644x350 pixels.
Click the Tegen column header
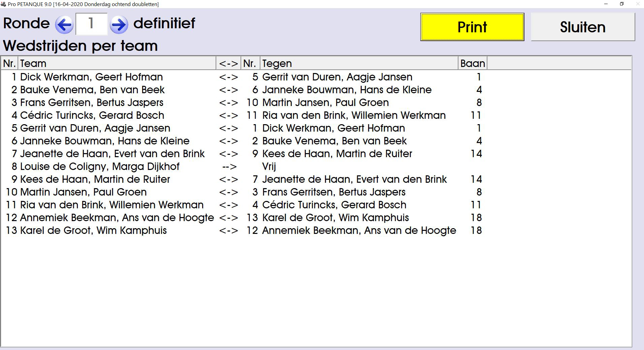358,63
